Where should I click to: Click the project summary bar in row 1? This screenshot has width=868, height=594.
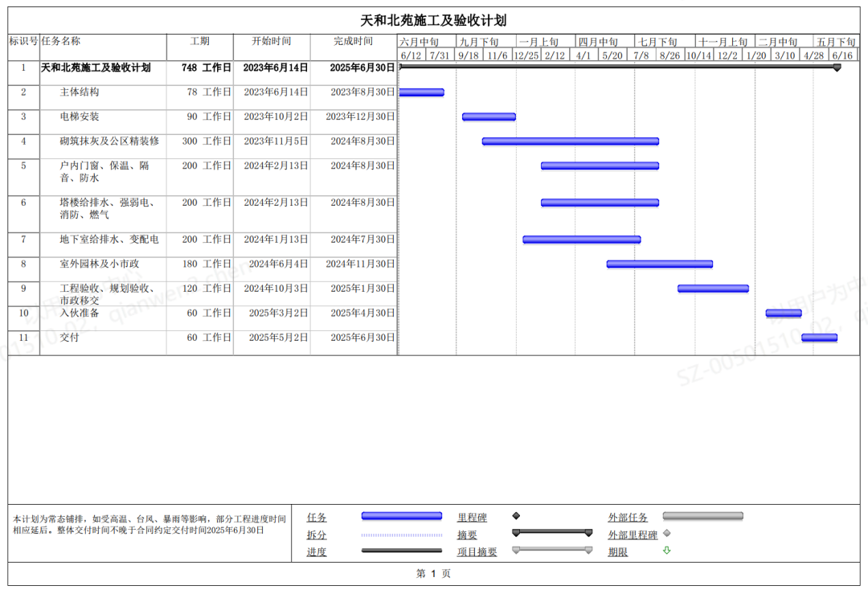(620, 67)
